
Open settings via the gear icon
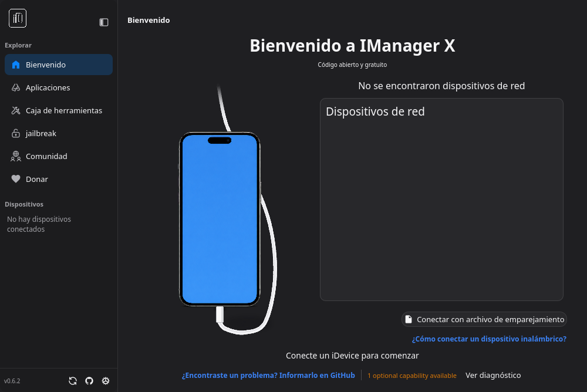point(106,381)
